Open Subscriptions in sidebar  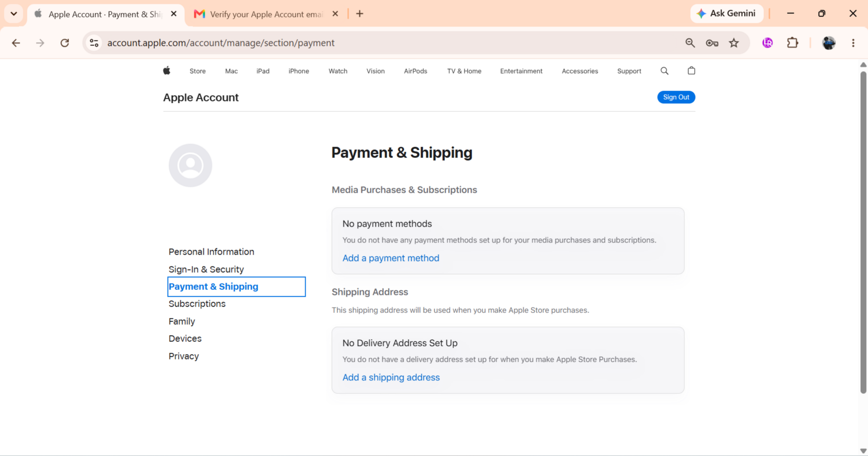coord(197,304)
